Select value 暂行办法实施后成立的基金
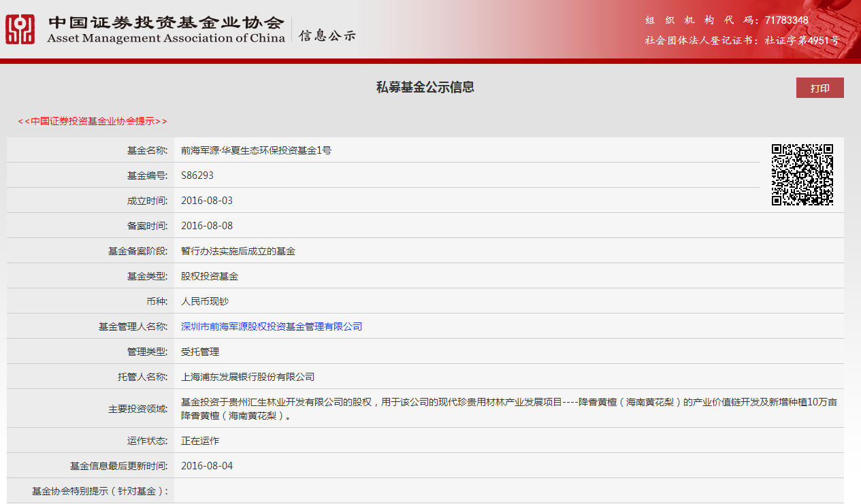The width and height of the screenshot is (861, 504). [x=238, y=251]
